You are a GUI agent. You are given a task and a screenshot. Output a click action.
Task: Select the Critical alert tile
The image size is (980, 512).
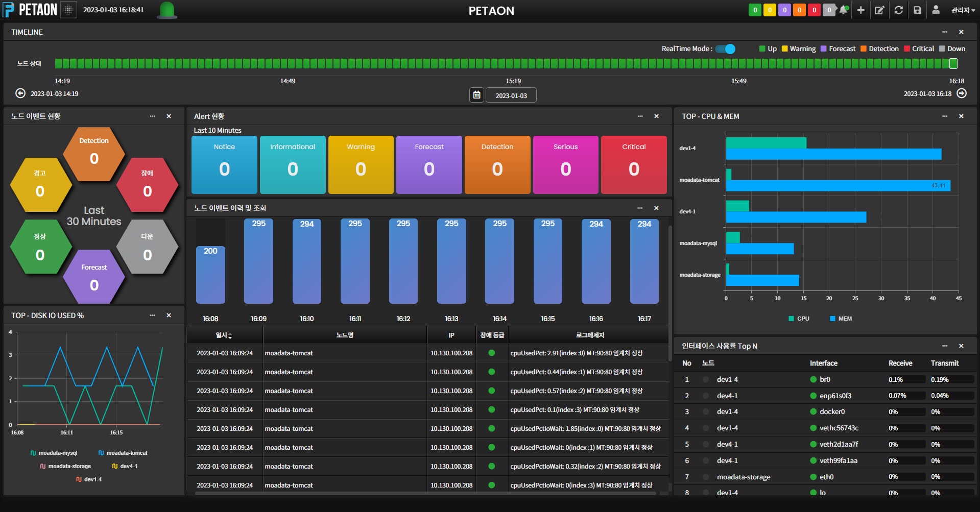pos(634,164)
